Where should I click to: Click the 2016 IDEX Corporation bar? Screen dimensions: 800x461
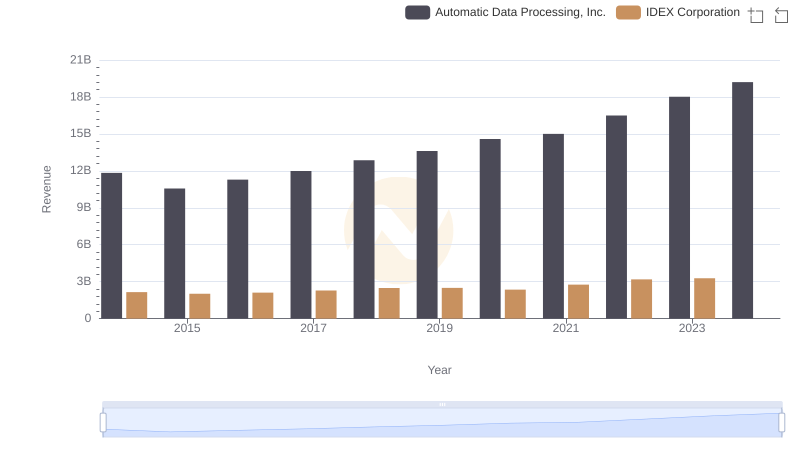coord(263,305)
